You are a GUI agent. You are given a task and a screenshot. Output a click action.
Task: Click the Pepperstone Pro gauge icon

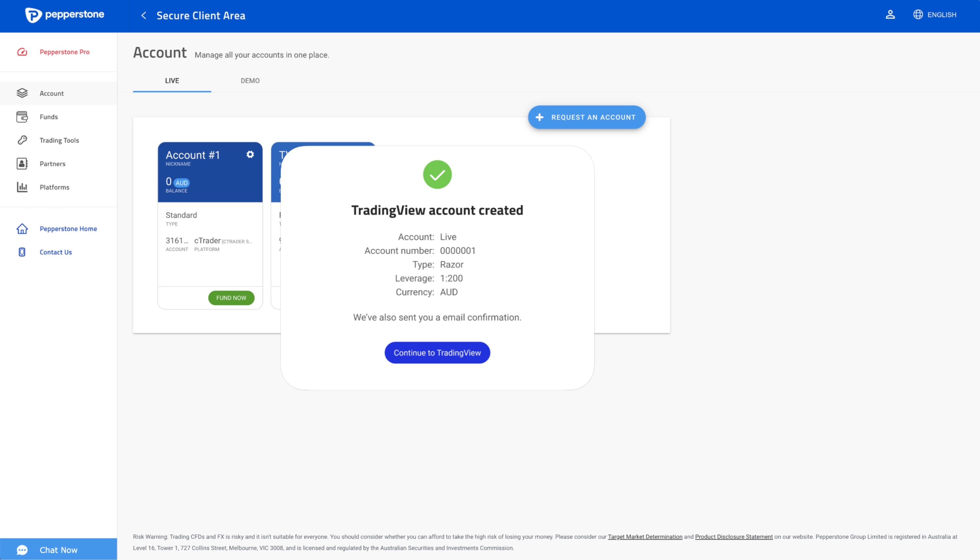22,52
